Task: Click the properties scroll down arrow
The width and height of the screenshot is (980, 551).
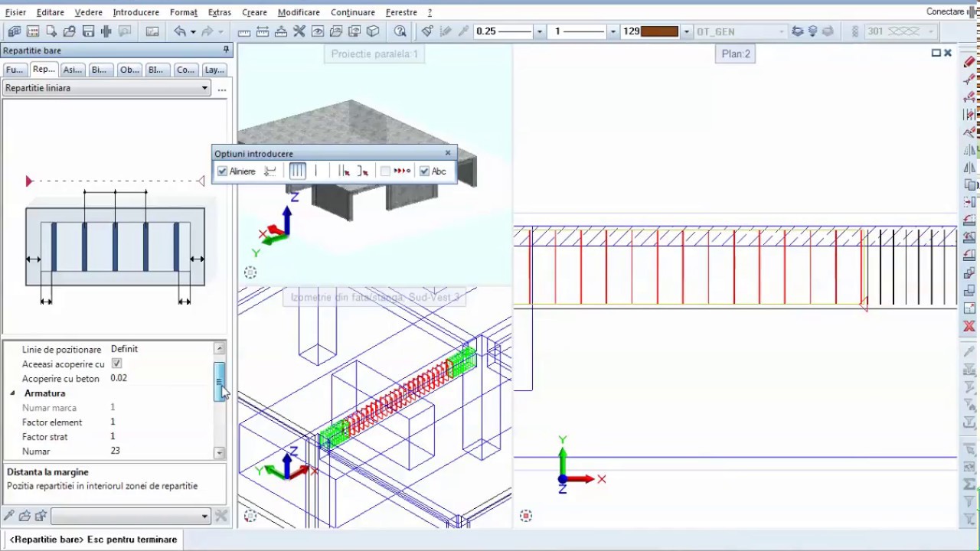Action: (x=220, y=452)
